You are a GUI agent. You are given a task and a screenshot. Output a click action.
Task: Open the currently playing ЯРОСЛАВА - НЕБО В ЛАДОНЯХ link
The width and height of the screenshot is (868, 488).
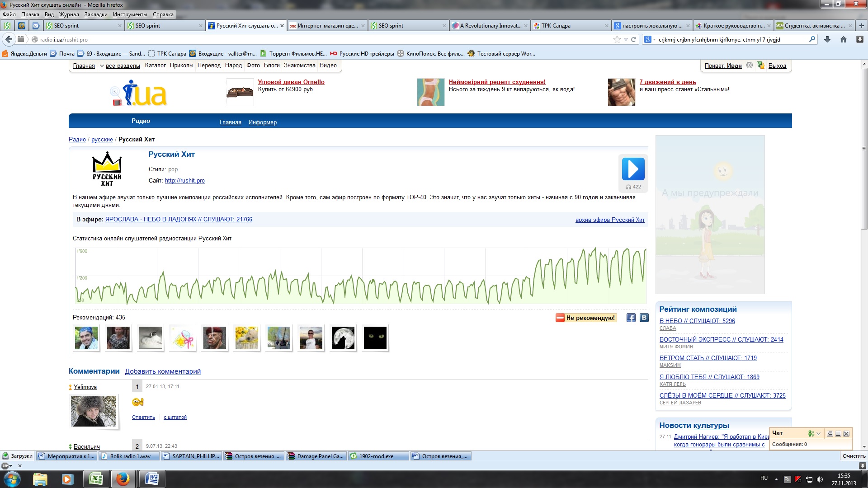(179, 220)
